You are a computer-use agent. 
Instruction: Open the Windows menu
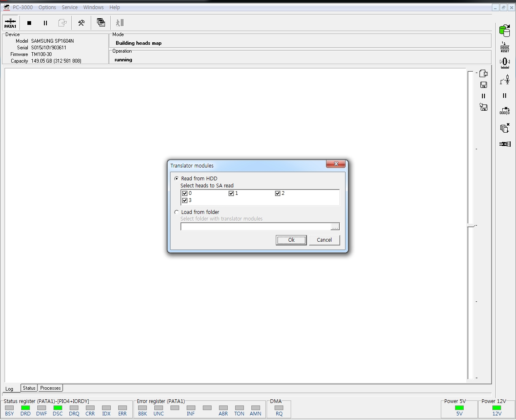[93, 7]
